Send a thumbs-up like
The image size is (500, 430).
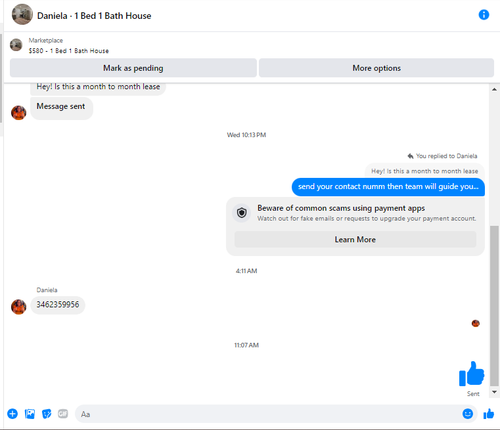489,414
